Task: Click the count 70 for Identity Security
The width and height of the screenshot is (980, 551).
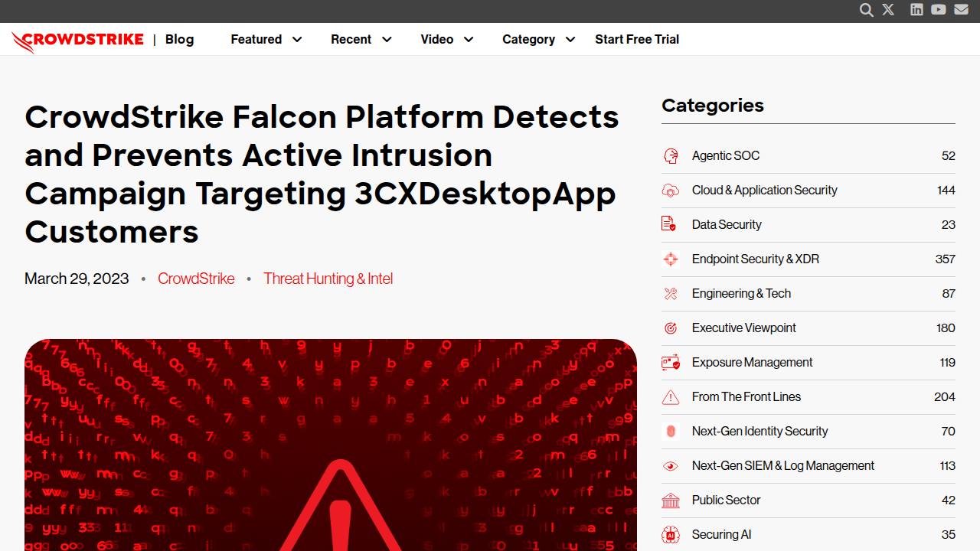Action: tap(949, 431)
